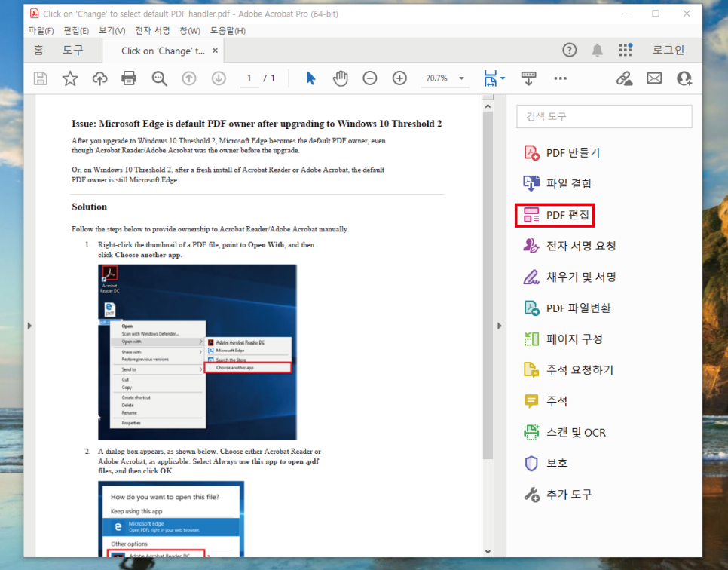
Task: Open 주석 요청하기 tool
Action: (569, 369)
